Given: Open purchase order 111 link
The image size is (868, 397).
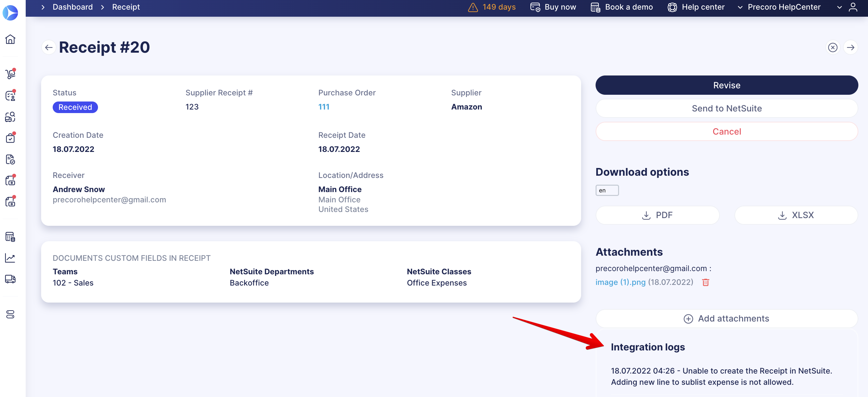Looking at the screenshot, I should tap(323, 107).
